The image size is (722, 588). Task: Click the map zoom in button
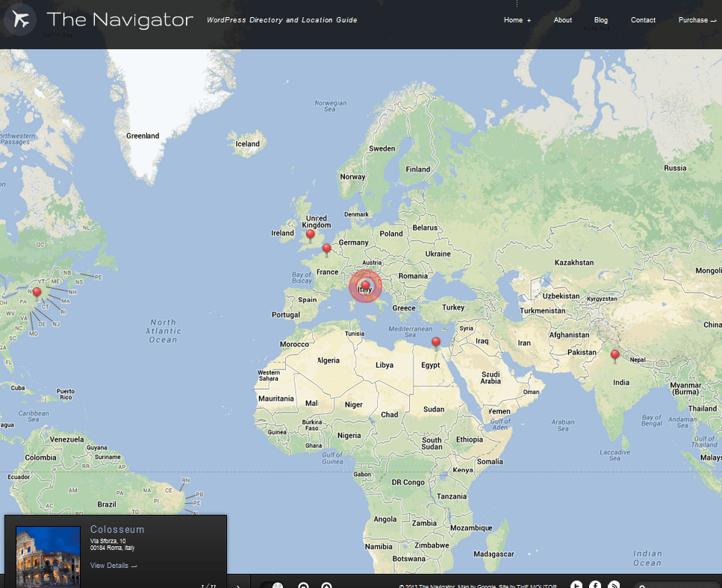pyautogui.click(x=326, y=586)
